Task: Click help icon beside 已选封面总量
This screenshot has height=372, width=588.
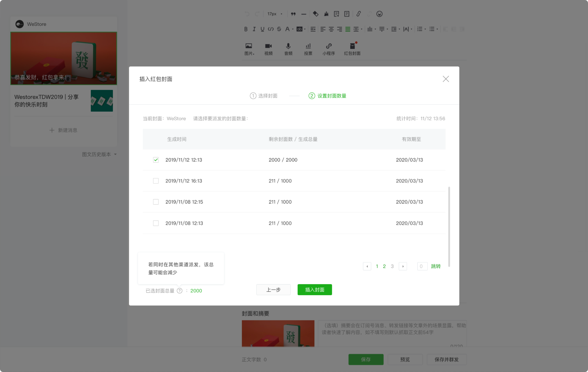Action: 180,291
